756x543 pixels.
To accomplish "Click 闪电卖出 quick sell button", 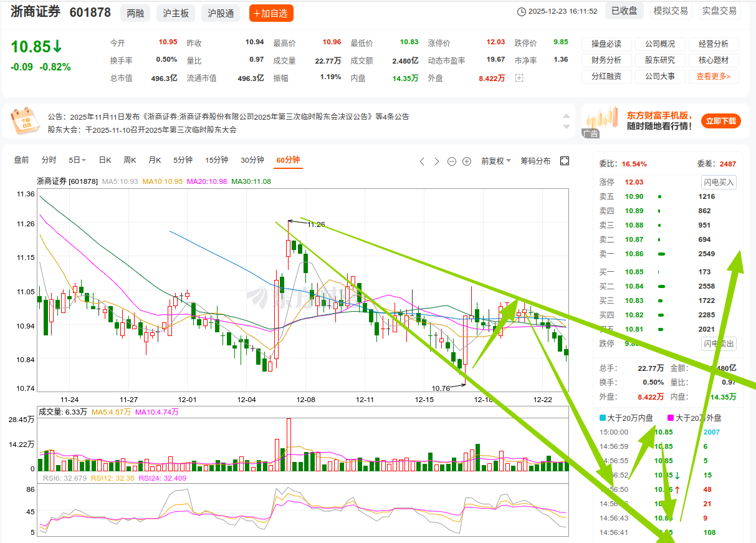I will coord(719,344).
